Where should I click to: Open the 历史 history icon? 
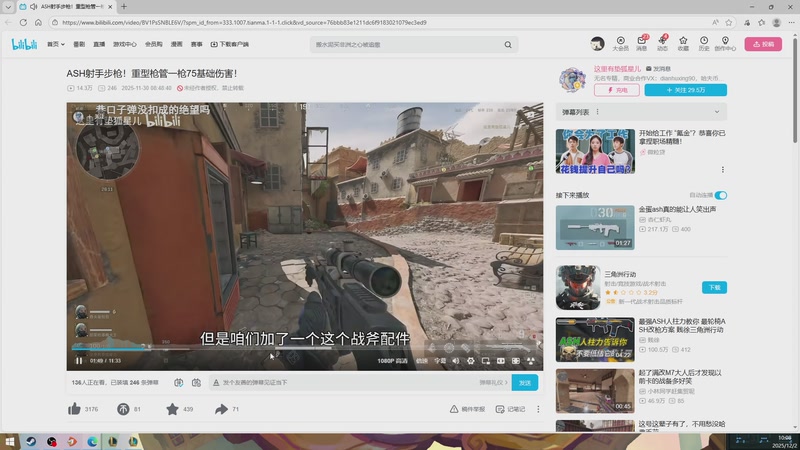pos(704,43)
